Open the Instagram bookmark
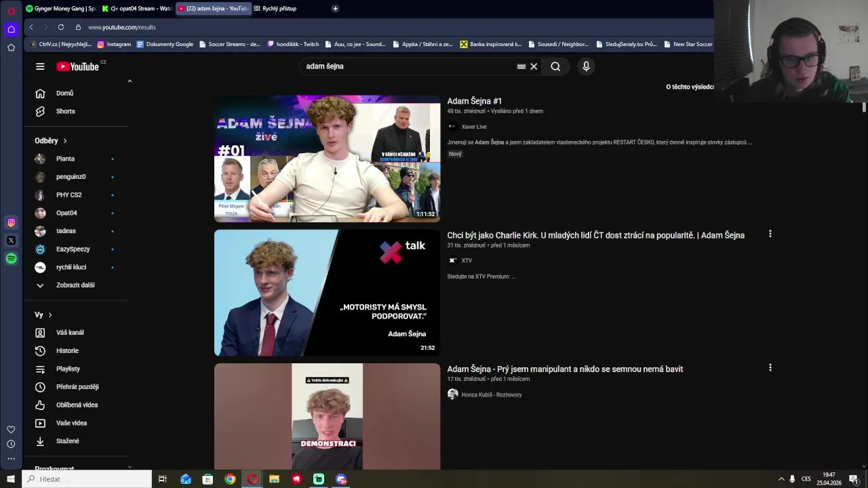868x488 pixels. (114, 44)
